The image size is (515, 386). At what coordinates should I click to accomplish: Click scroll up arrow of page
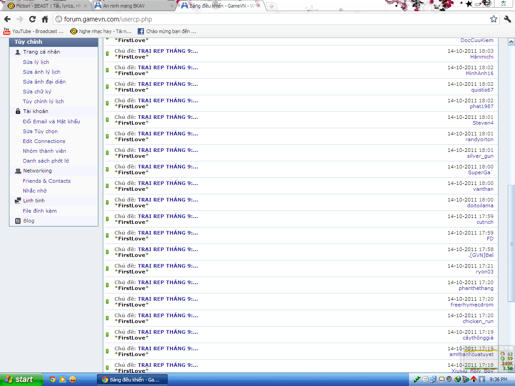[x=511, y=42]
